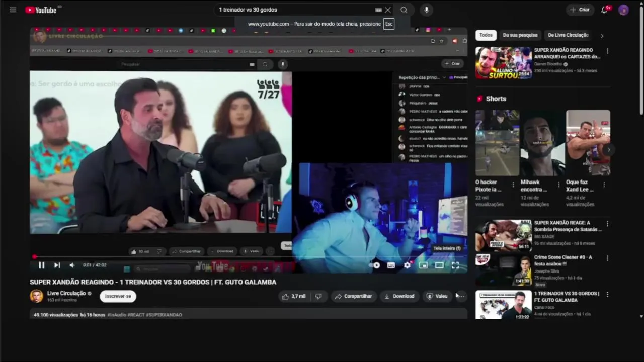Click the Esc key hint in fullscreen notice
Image resolution: width=644 pixels, height=362 pixels.
coord(388,24)
